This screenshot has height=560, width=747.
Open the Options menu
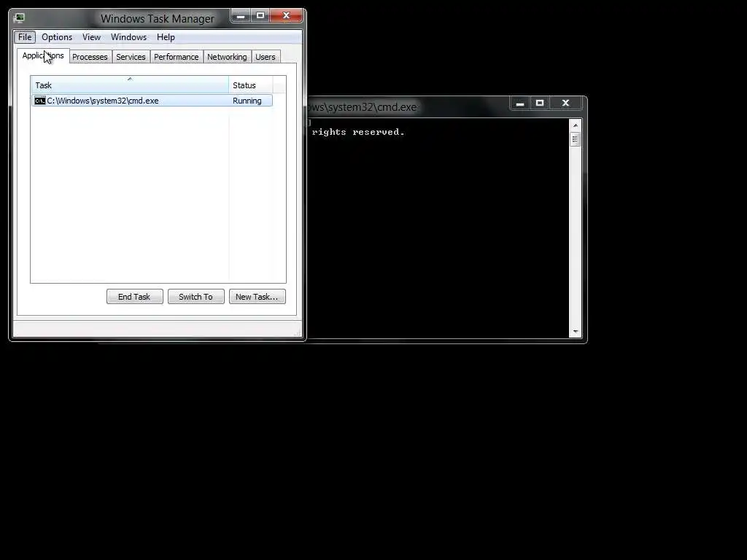(57, 37)
